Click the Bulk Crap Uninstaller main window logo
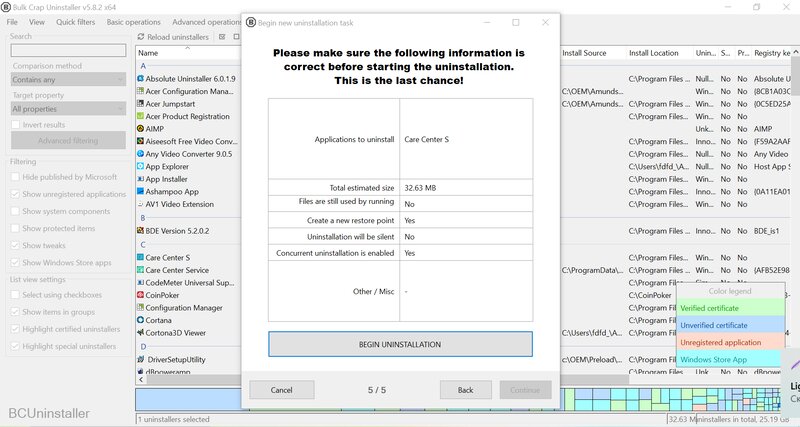 pyautogui.click(x=6, y=7)
